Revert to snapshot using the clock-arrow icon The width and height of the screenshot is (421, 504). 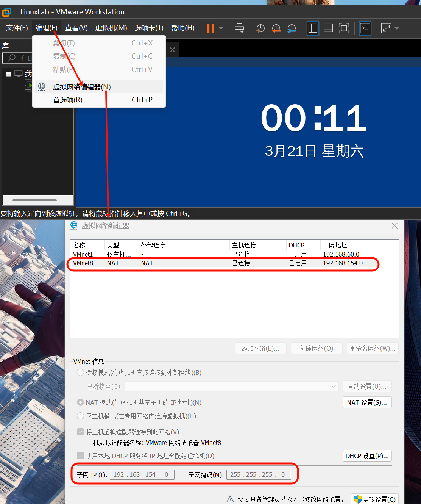(276, 28)
